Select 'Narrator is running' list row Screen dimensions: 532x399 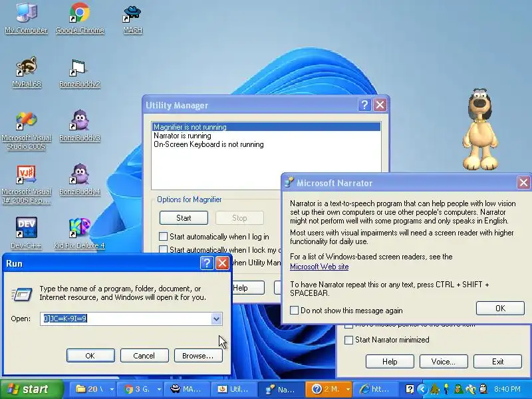(266, 136)
